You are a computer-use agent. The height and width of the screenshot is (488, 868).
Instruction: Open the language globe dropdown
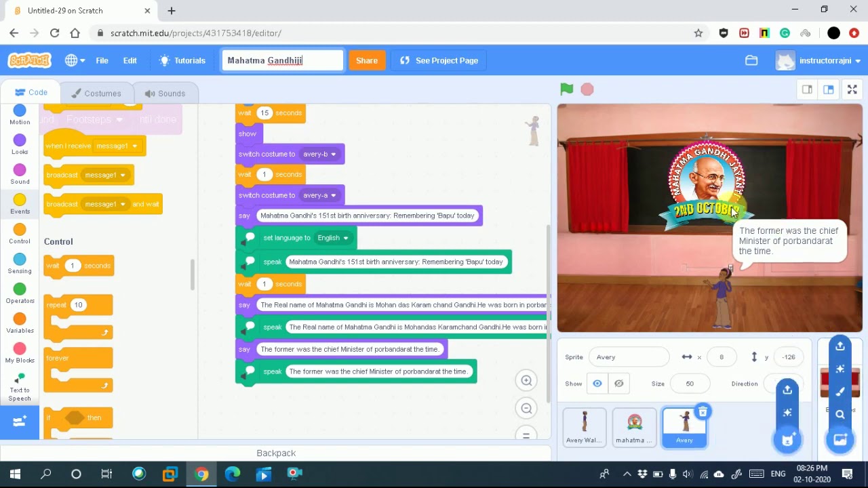(x=75, y=60)
